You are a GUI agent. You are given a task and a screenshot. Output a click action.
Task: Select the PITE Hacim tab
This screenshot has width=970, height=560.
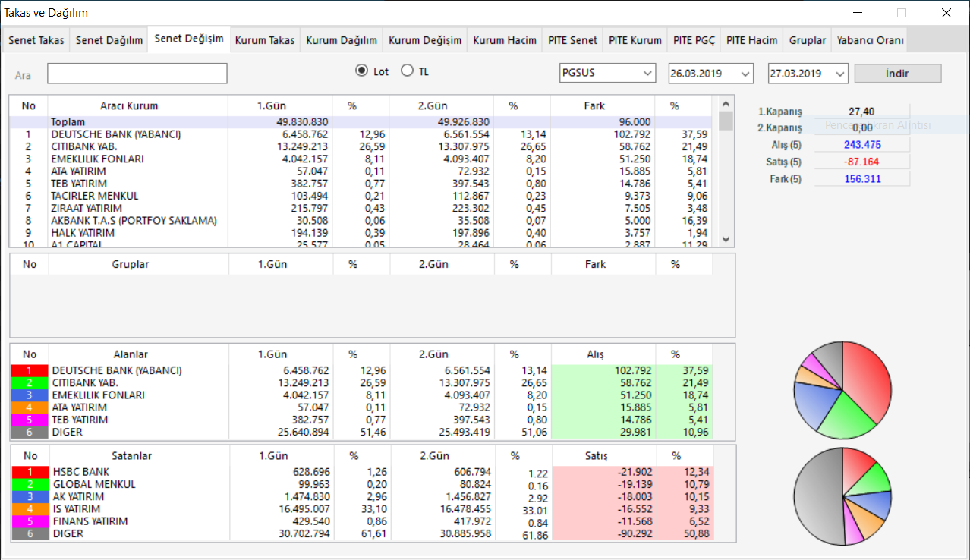(x=751, y=40)
